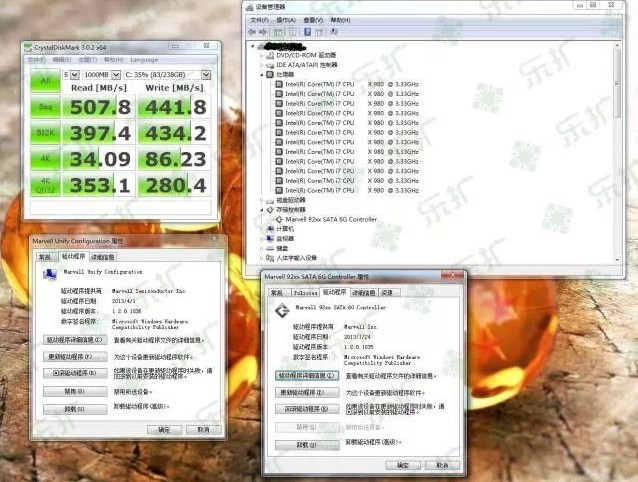The width and height of the screenshot is (638, 482).
Task: Click Device Manager title bar icon
Action: (250, 7)
